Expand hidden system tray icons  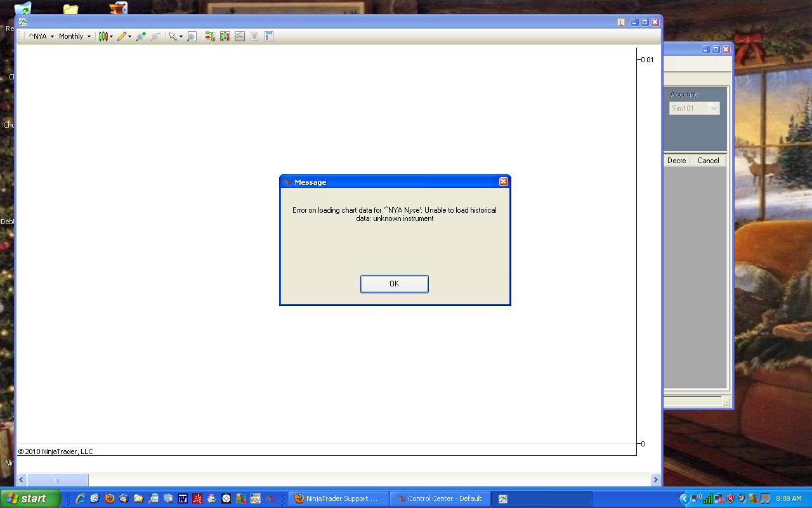pos(684,498)
